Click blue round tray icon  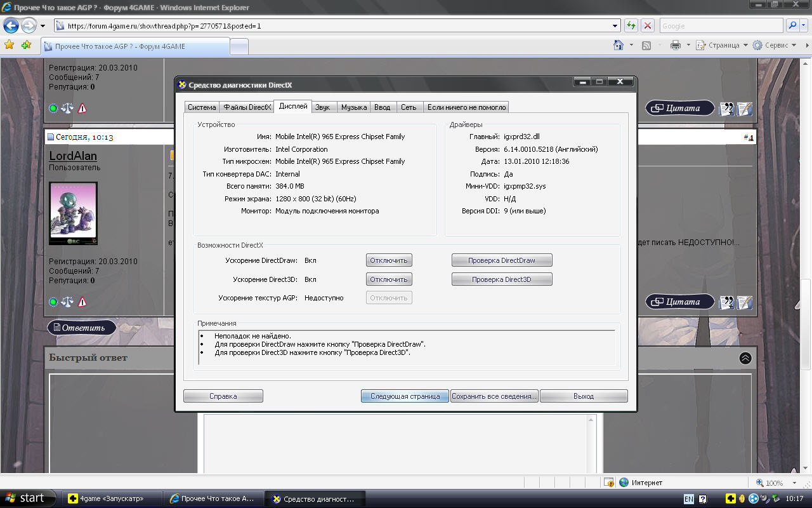[754, 498]
